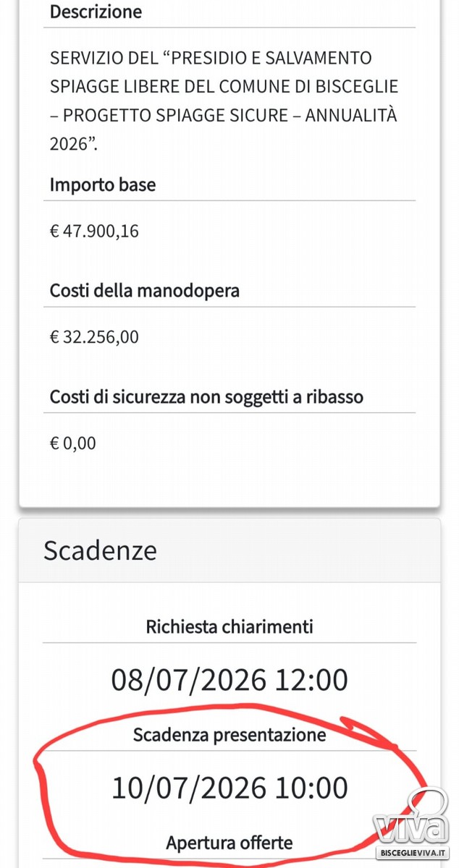Select the Costi della manodopera label

tap(144, 291)
